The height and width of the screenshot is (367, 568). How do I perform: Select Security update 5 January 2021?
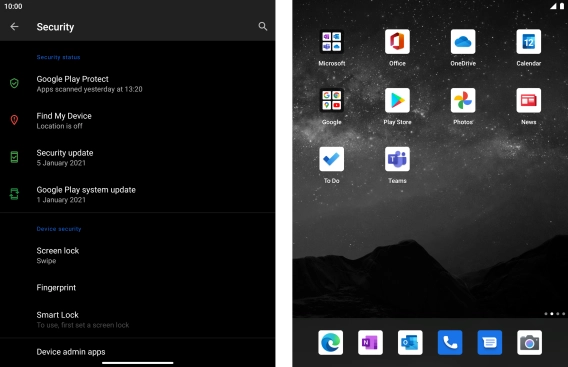[138, 158]
